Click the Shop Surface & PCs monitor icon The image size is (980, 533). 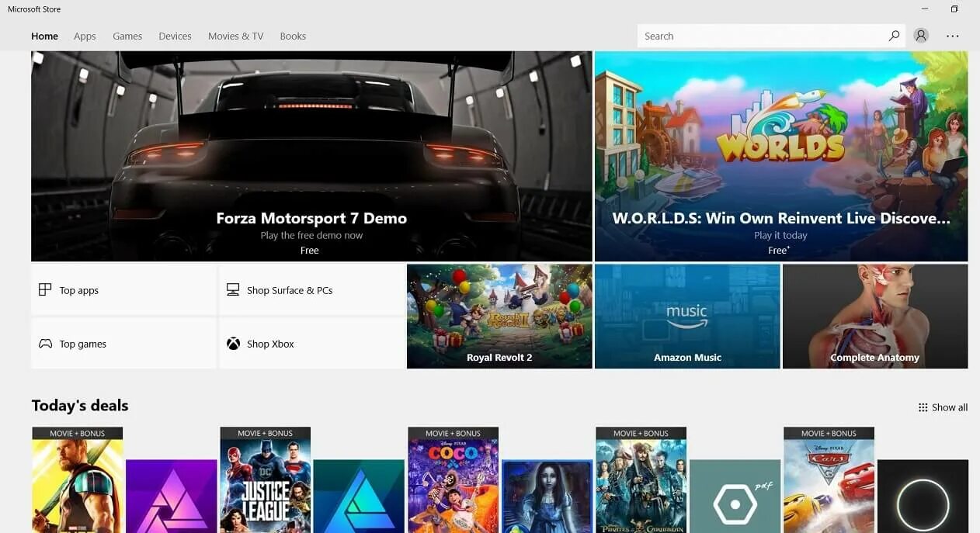(233, 290)
